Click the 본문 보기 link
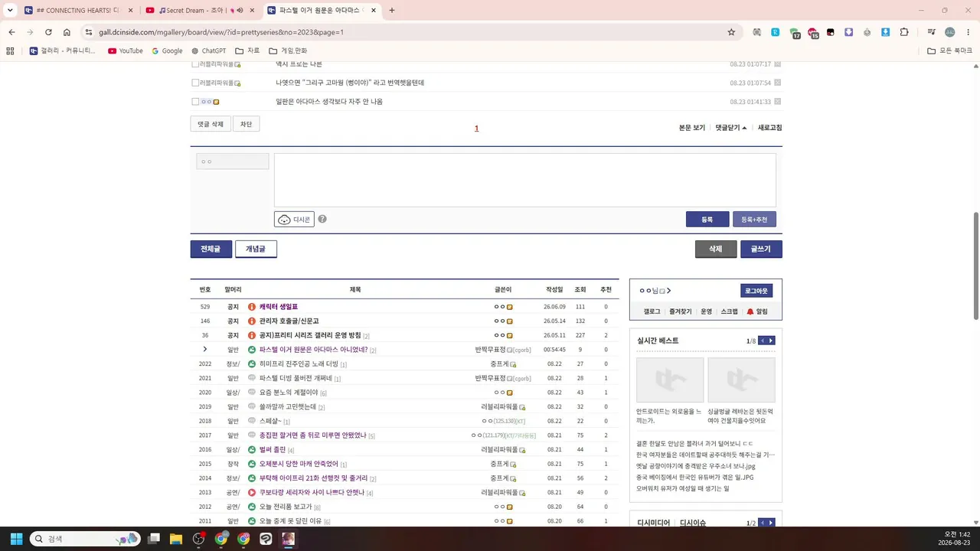 [692, 128]
